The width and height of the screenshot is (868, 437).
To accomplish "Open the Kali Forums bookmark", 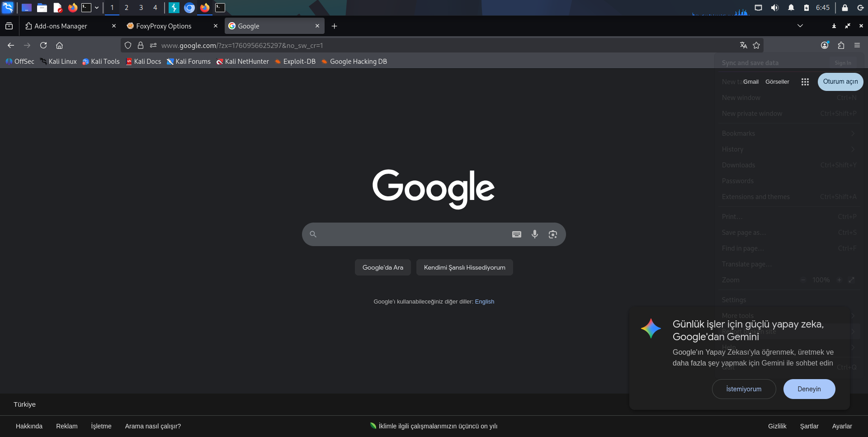I will click(x=189, y=62).
